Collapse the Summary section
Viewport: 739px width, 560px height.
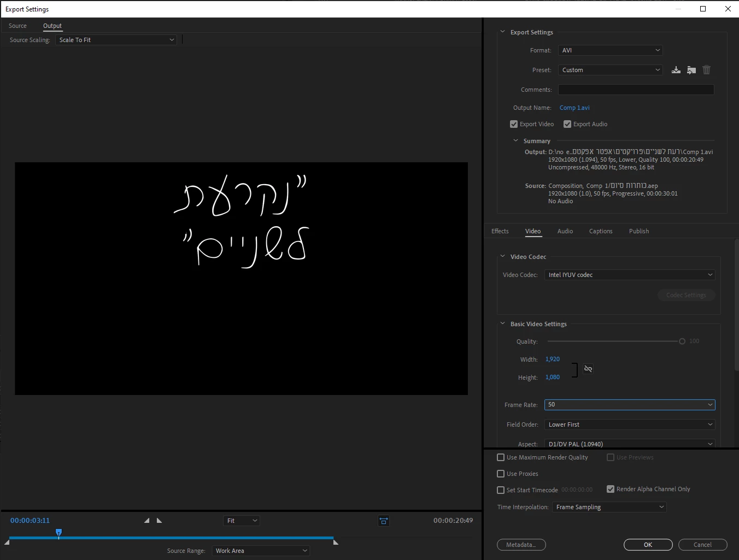click(x=515, y=141)
